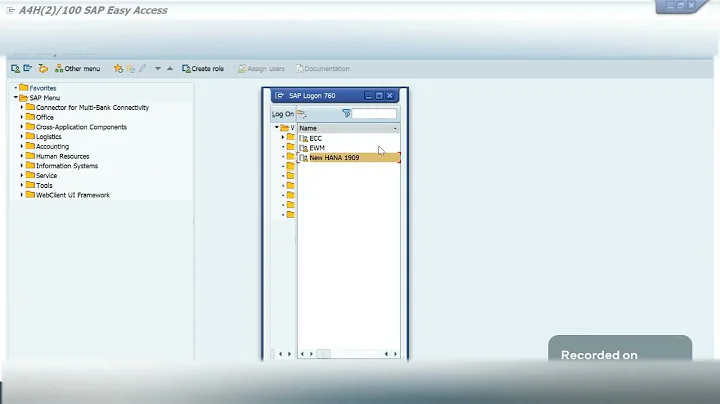Image resolution: width=720 pixels, height=404 pixels.
Task: Select the Accounting tree label
Action: click(52, 146)
